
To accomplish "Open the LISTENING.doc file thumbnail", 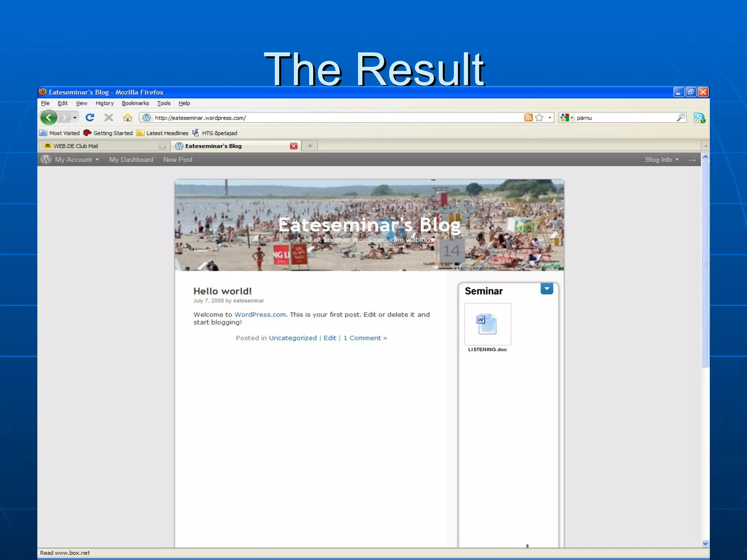I will coord(488,324).
